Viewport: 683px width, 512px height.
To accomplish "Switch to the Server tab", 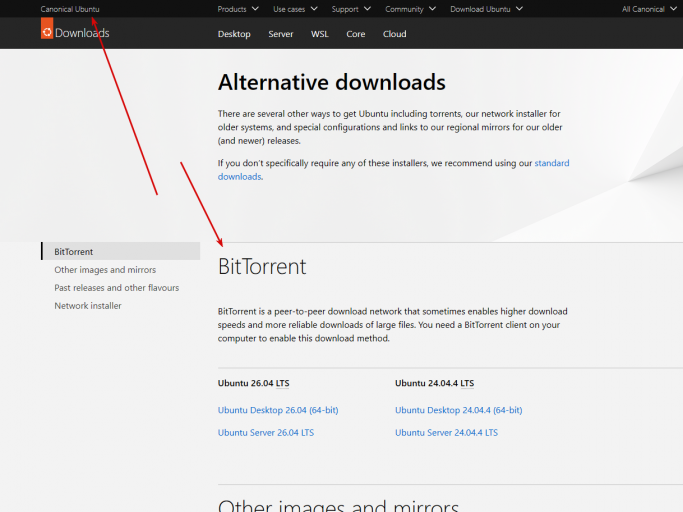I will tap(281, 34).
